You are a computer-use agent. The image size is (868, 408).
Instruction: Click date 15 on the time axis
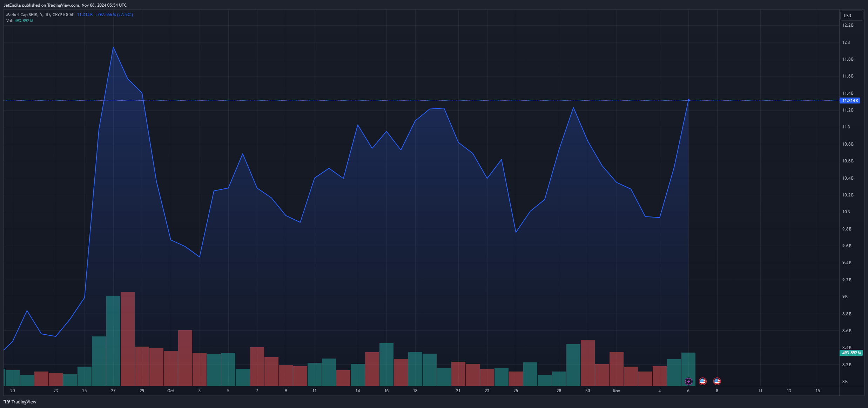817,391
